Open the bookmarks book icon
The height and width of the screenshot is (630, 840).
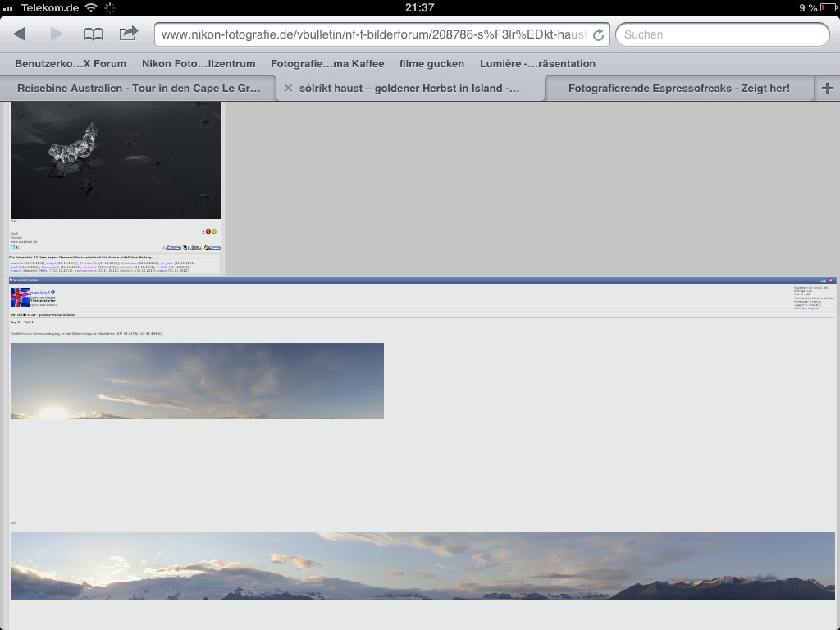point(94,34)
